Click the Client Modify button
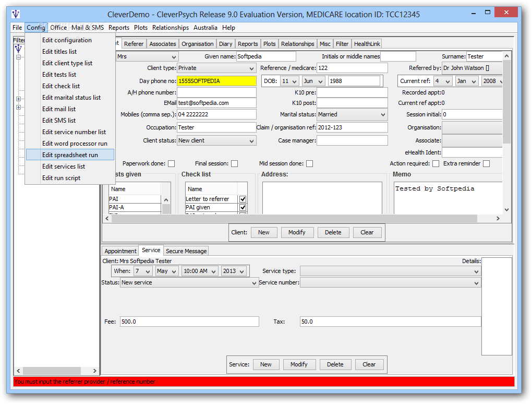 [x=297, y=233]
